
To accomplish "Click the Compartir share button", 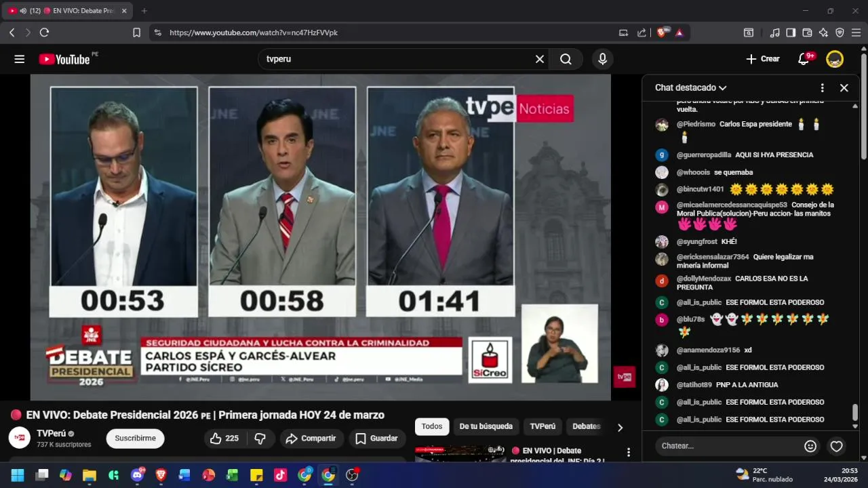I will tap(311, 439).
